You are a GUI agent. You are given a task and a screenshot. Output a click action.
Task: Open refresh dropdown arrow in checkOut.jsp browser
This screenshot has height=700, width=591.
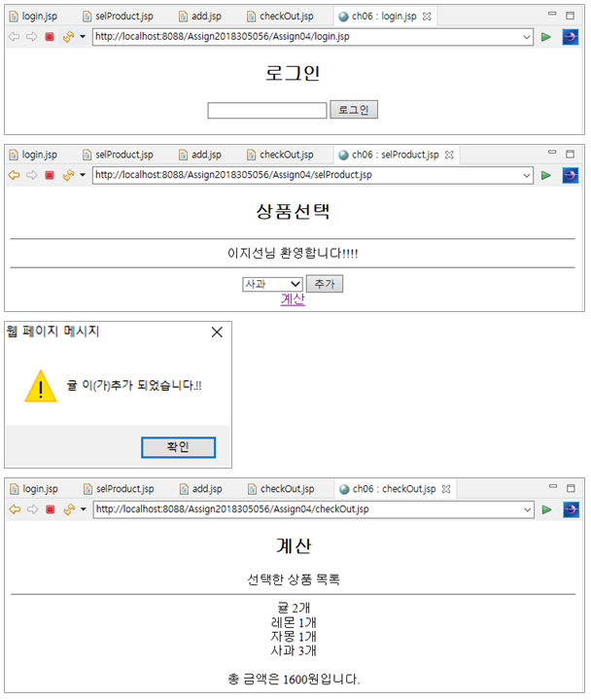pos(83,509)
